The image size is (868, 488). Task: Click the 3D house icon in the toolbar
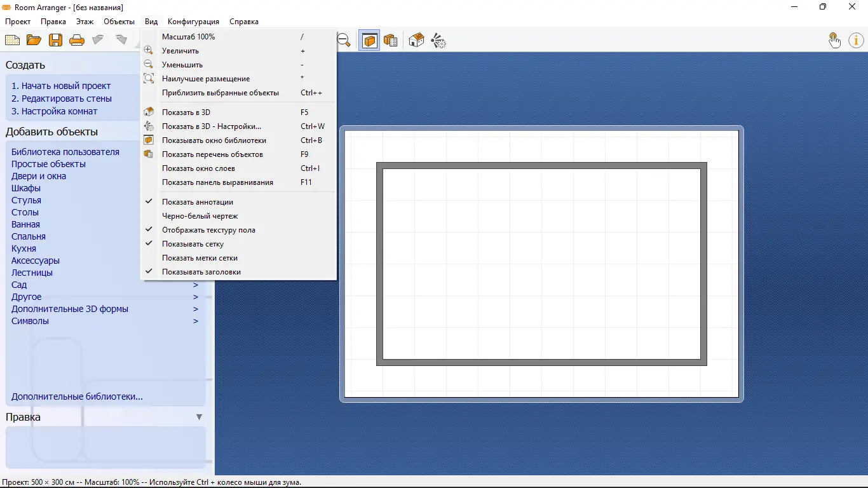point(416,41)
